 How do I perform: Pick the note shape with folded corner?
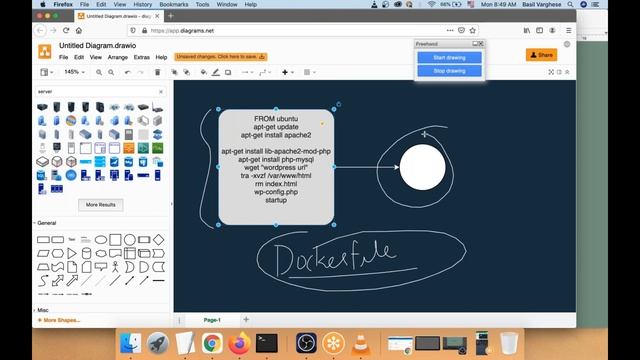pos(72,267)
